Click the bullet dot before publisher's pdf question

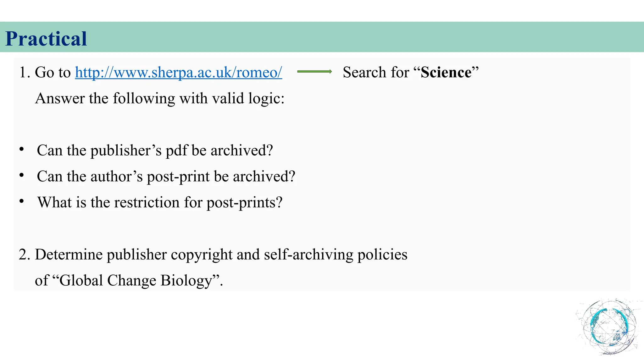[x=21, y=149]
